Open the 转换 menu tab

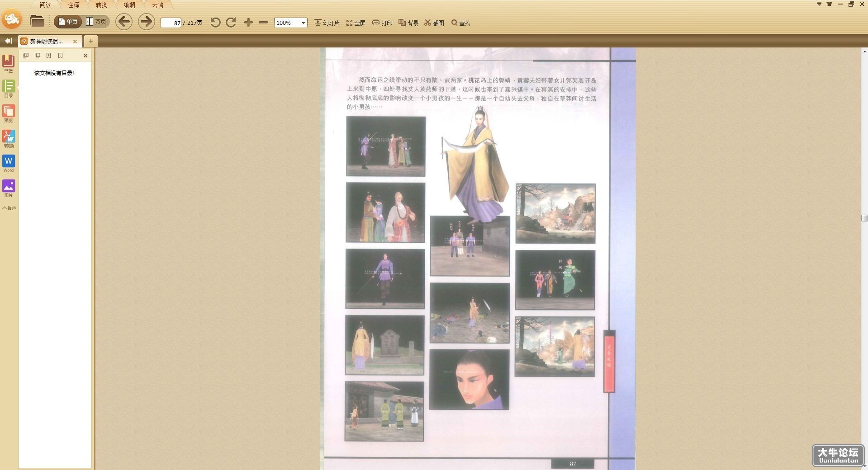[x=101, y=5]
